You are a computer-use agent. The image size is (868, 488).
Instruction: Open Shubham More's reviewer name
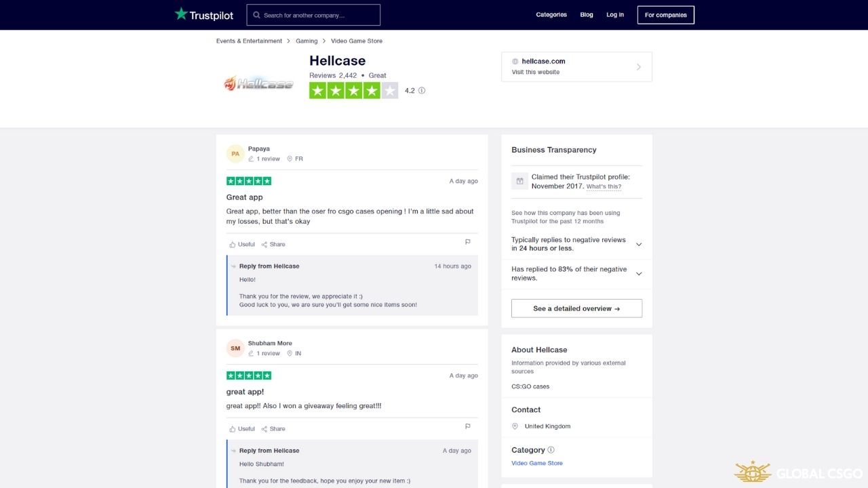pyautogui.click(x=270, y=344)
